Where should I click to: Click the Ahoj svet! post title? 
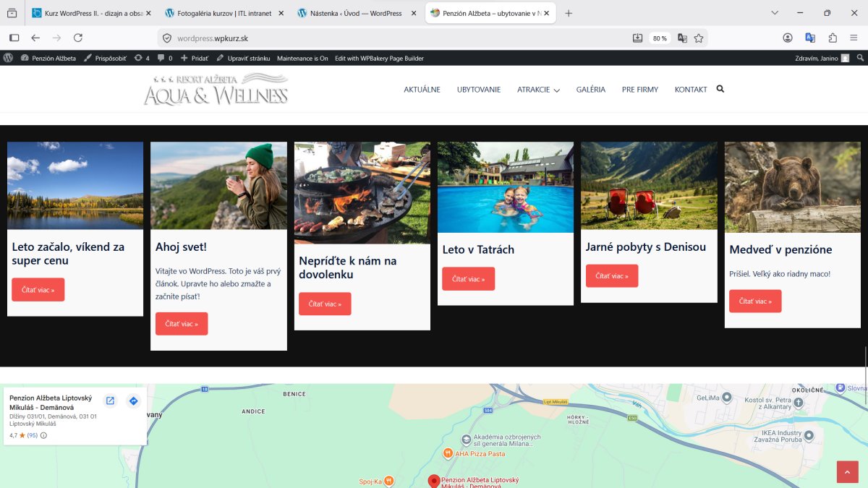tap(181, 247)
